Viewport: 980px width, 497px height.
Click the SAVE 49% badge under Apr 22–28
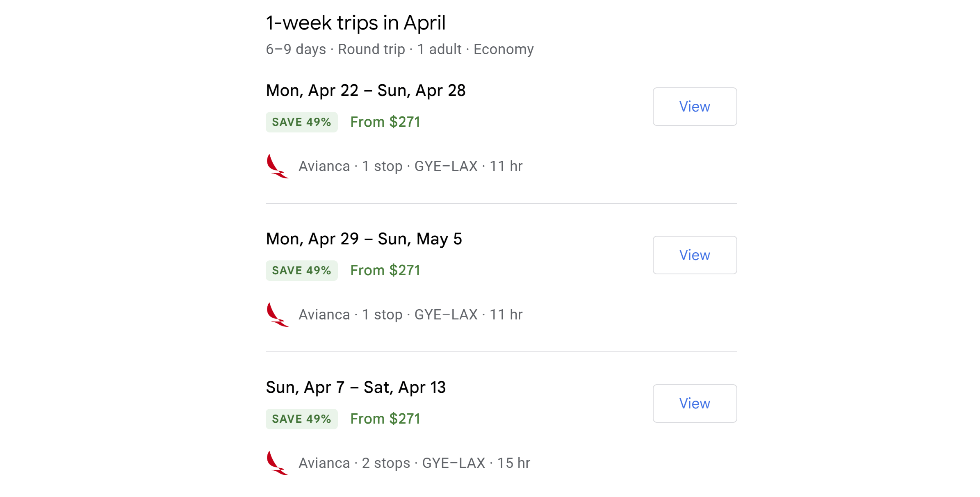(x=301, y=122)
